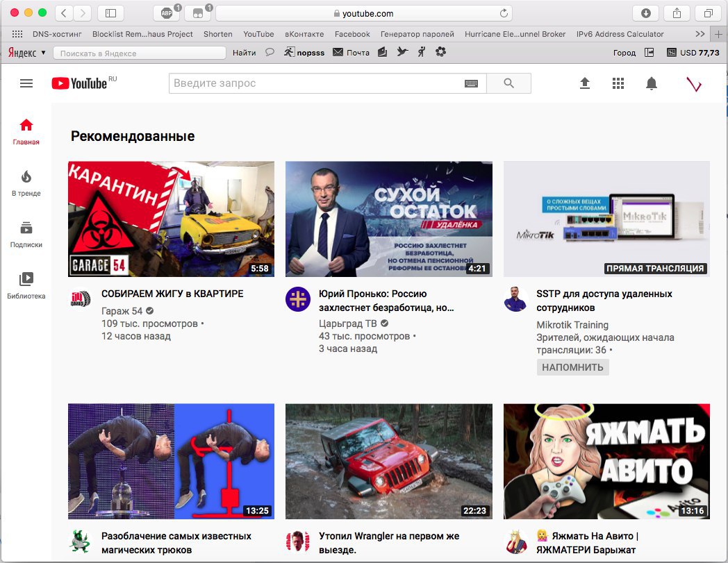Click the upload video icon
Viewport: 728px width, 563px height.
pos(584,83)
